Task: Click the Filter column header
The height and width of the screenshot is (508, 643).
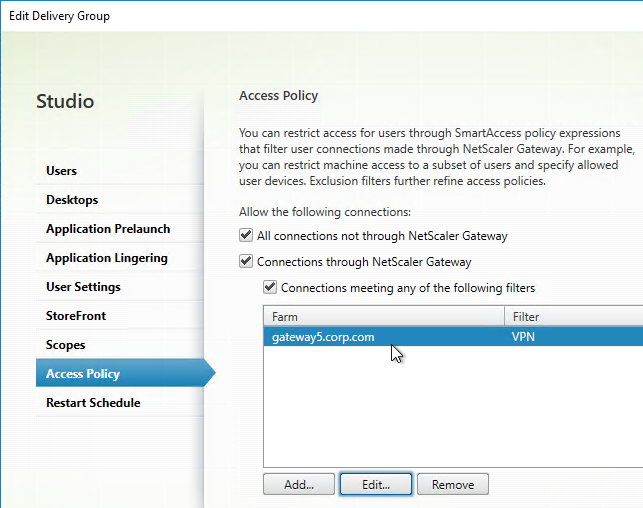Action: (x=574, y=317)
